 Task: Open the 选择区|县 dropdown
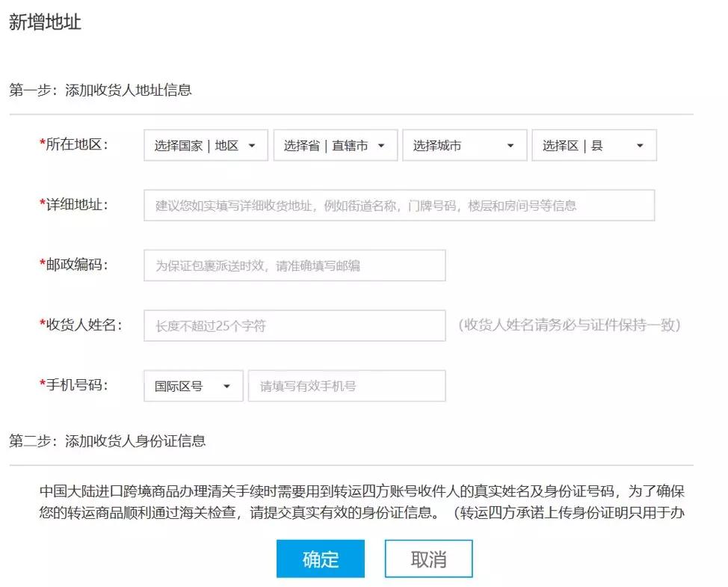pyautogui.click(x=593, y=145)
